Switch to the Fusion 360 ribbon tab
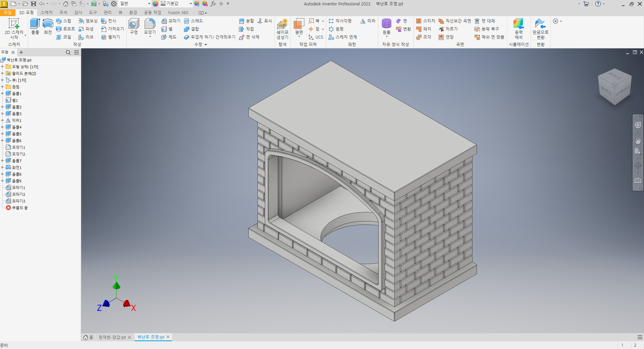This screenshot has height=349, width=644. pos(178,12)
